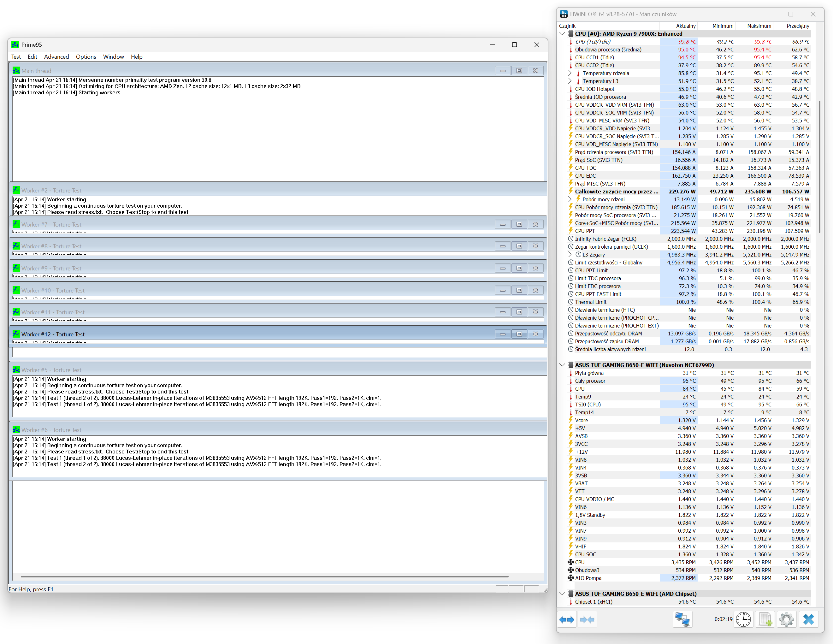Restore the Worker #12 sub-window
The width and height of the screenshot is (833, 644).
point(519,334)
